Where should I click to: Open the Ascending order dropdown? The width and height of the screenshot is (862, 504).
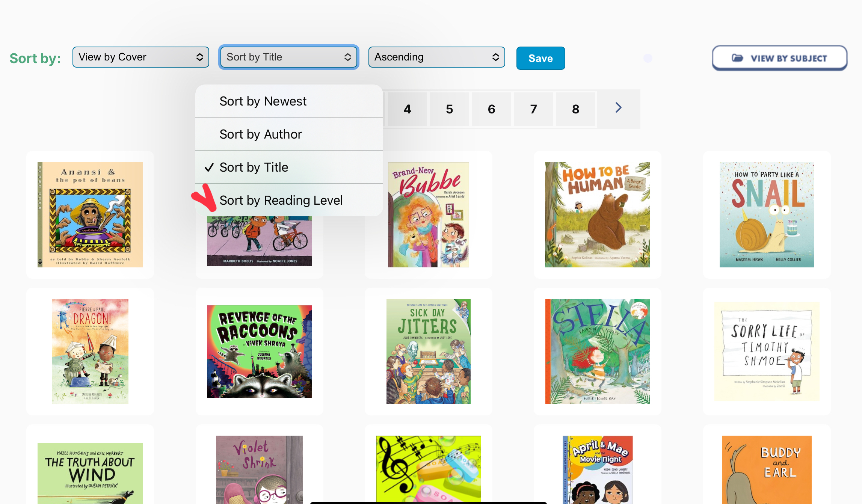click(x=436, y=57)
